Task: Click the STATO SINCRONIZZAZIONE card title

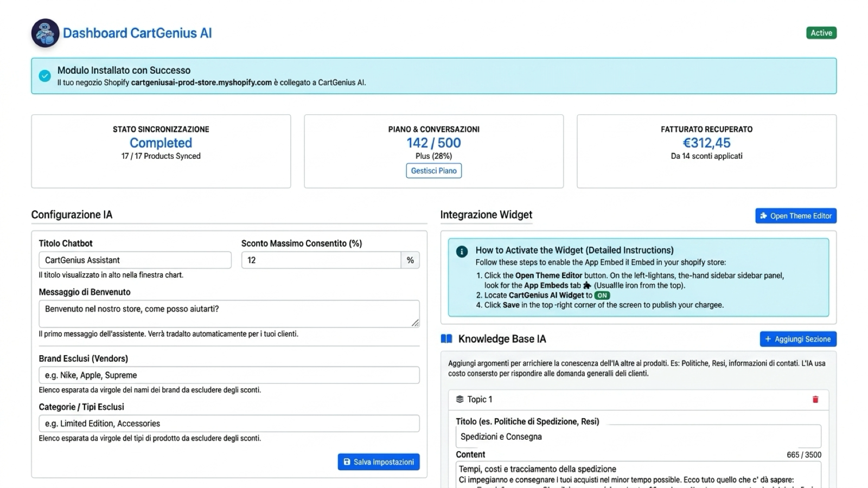Action: point(161,130)
